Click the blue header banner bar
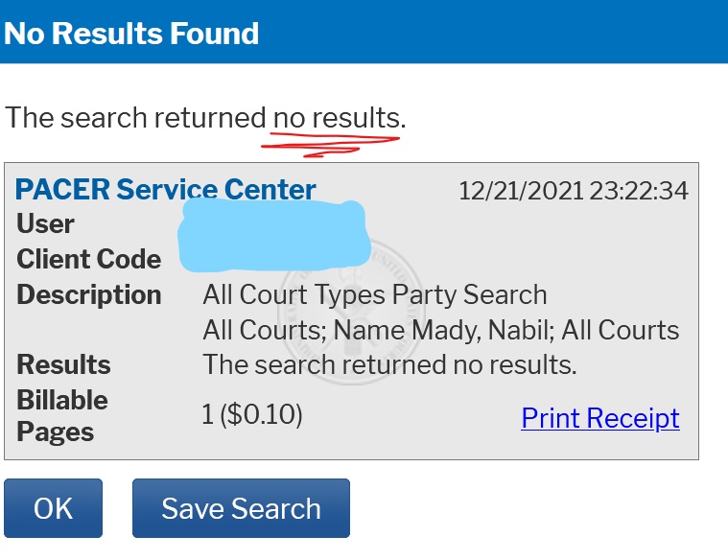 pos(364,32)
